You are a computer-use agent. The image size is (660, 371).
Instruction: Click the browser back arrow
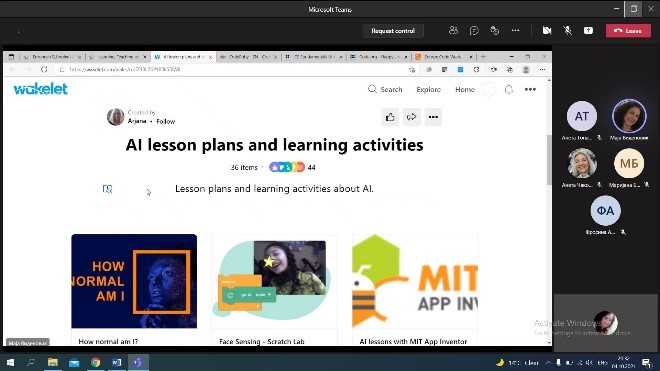point(12,69)
